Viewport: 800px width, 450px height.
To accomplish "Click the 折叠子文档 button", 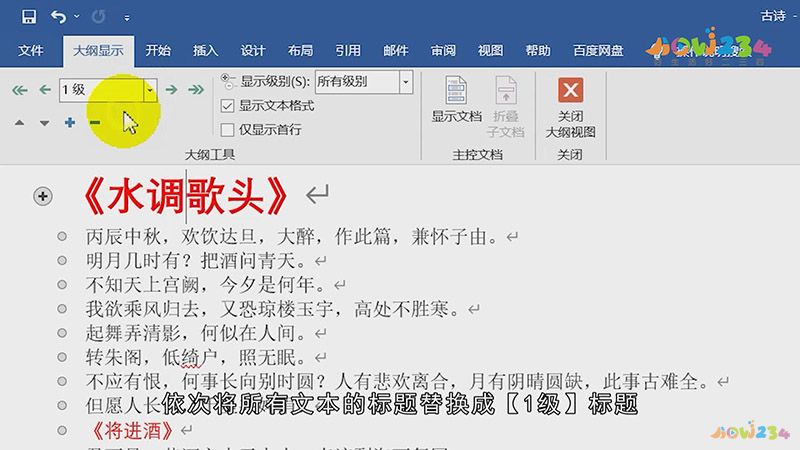I will [x=505, y=107].
